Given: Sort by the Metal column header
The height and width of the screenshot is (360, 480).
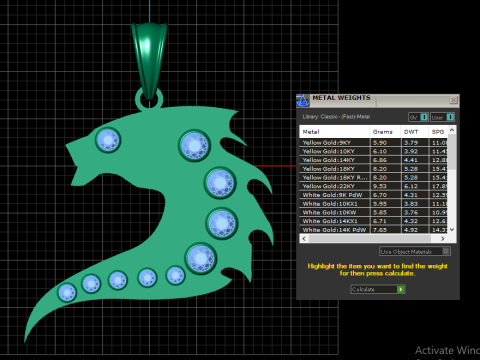Looking at the screenshot, I should pos(334,132).
